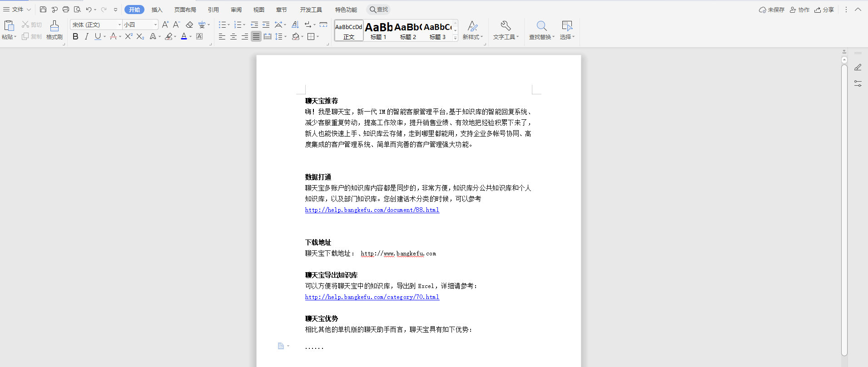Expand numbered list dropdown arrow
868x367 pixels.
(x=244, y=25)
